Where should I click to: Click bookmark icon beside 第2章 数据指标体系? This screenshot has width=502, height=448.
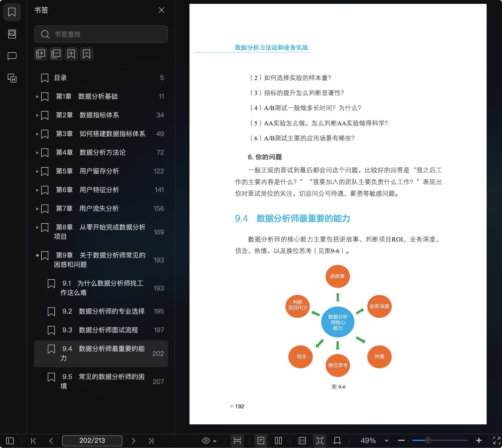coord(45,115)
